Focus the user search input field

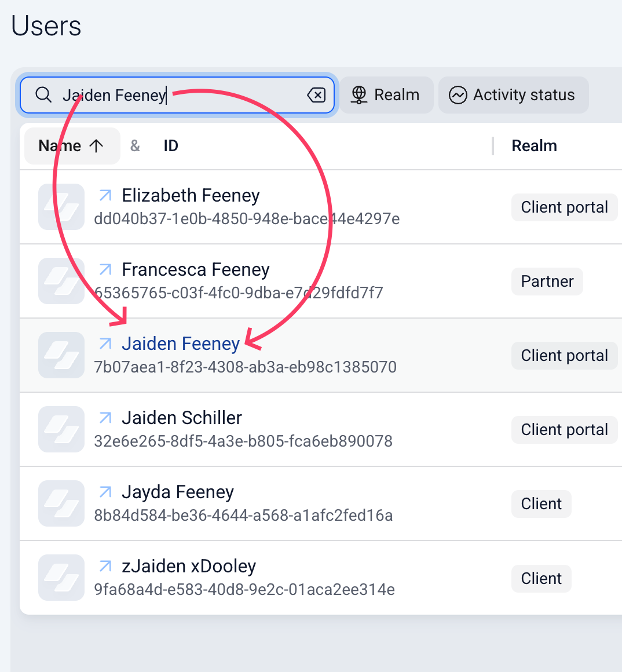pos(177,94)
